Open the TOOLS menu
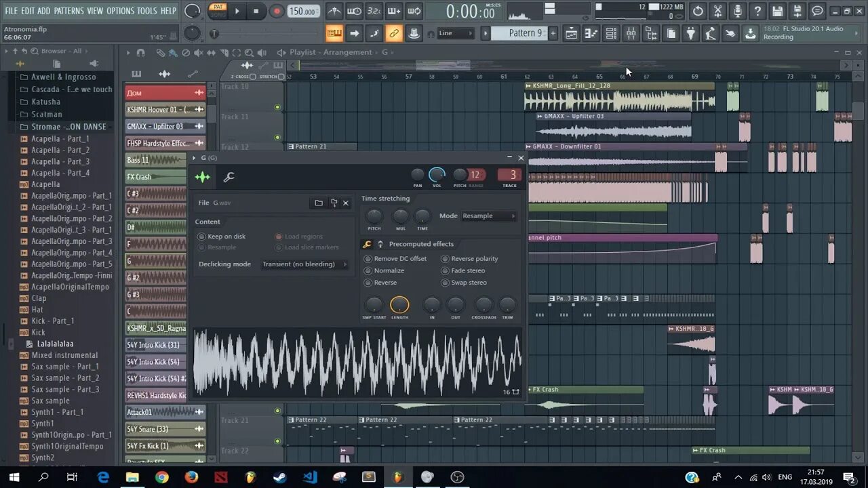Viewport: 868px width, 488px height. tap(147, 11)
